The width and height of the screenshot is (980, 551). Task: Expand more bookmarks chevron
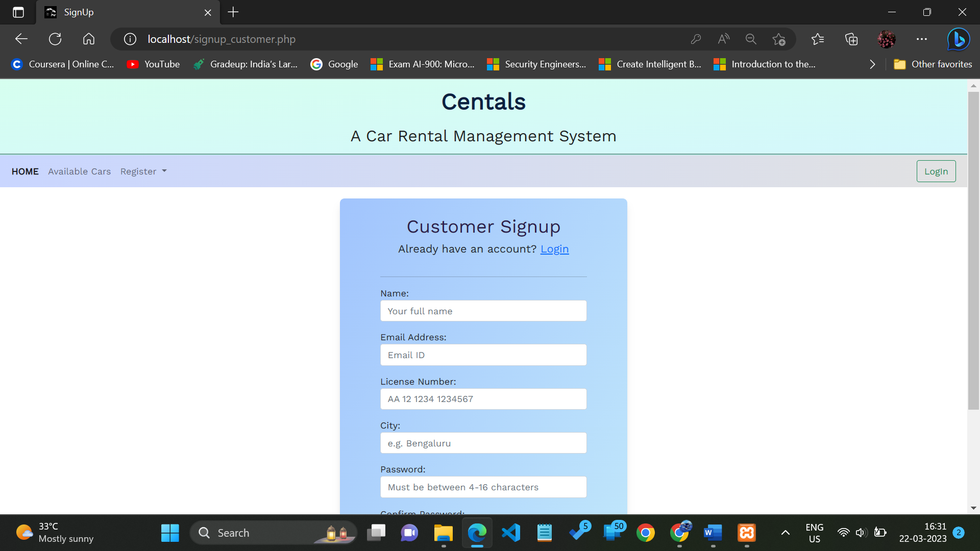(x=872, y=64)
